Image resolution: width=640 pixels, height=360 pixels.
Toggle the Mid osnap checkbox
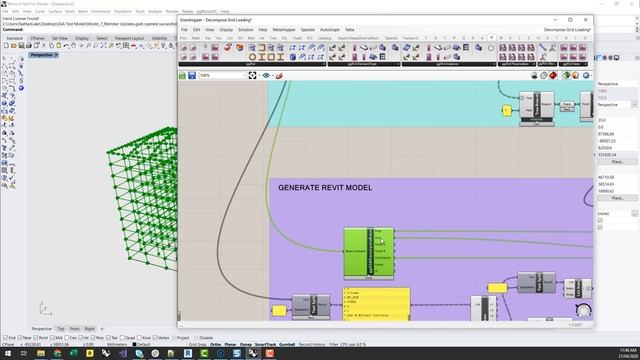tap(52, 338)
